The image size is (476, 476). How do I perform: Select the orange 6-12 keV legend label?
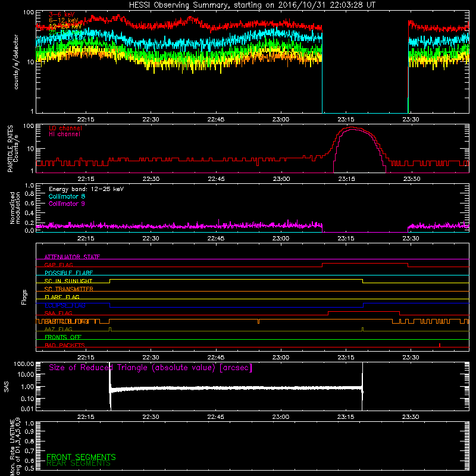click(x=64, y=20)
